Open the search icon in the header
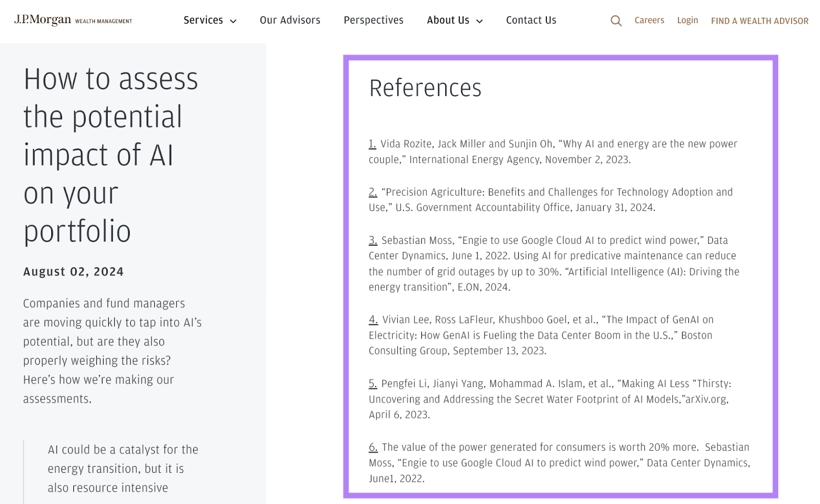This screenshot has width=820, height=504. coord(616,20)
